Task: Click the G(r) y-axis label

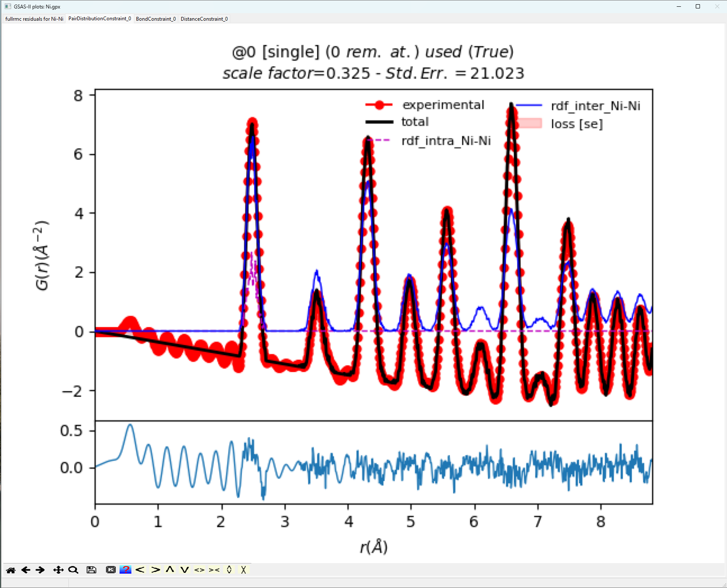Action: (x=41, y=255)
